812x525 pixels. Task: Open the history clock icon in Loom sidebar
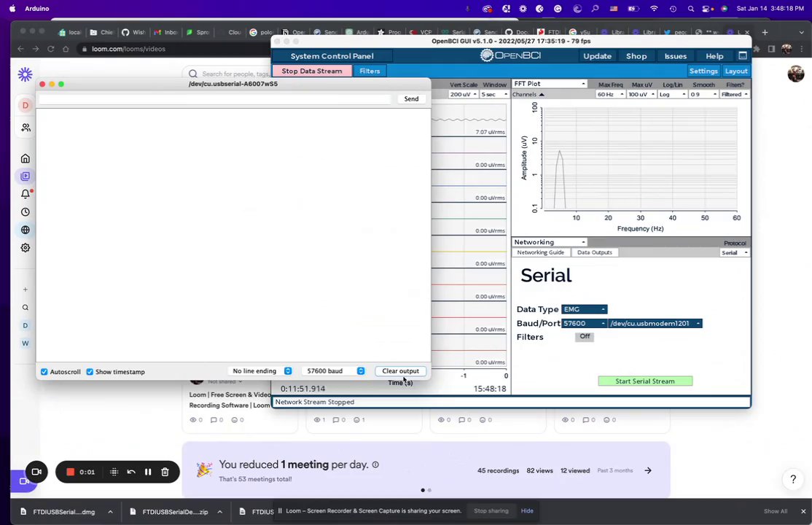(x=26, y=212)
